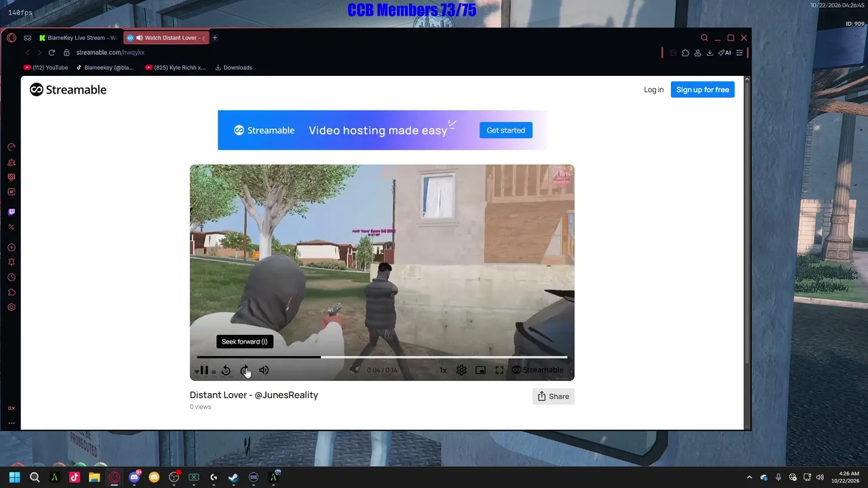Image resolution: width=868 pixels, height=488 pixels.
Task: Toggle picture-in-picture mode
Action: [480, 370]
